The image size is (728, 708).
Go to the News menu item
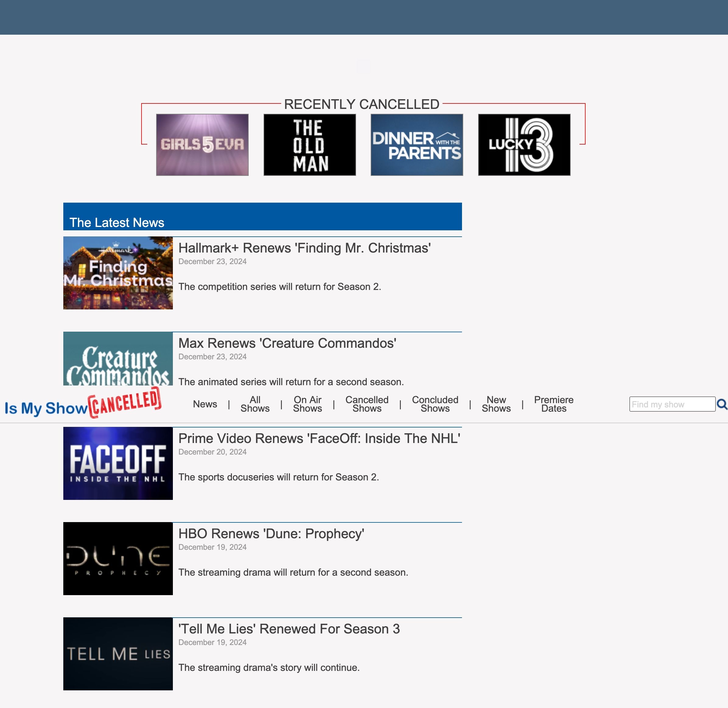205,404
